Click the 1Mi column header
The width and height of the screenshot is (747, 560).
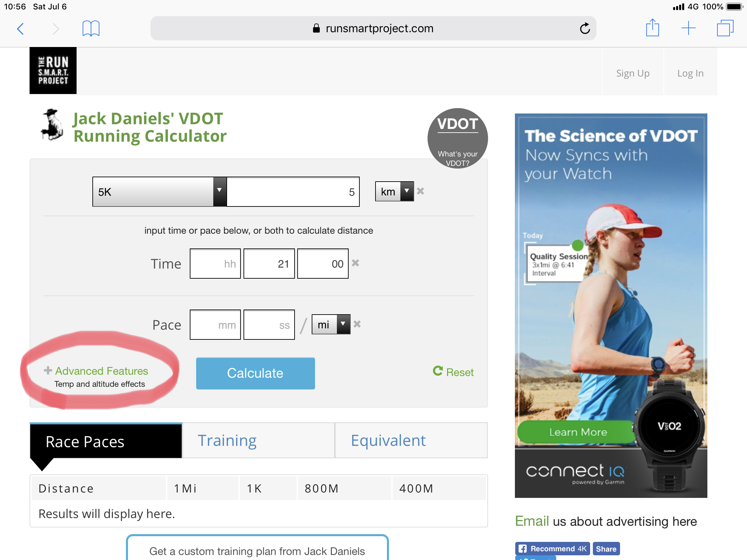[202, 488]
